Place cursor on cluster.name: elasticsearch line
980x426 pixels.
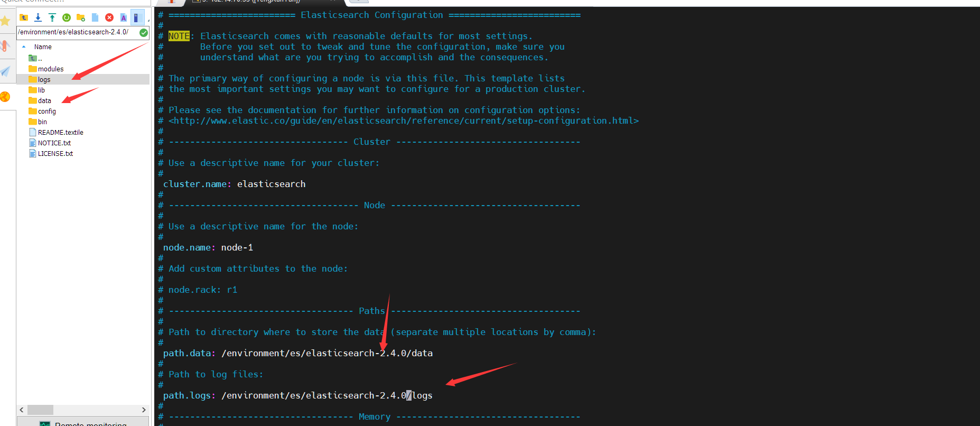coord(235,184)
